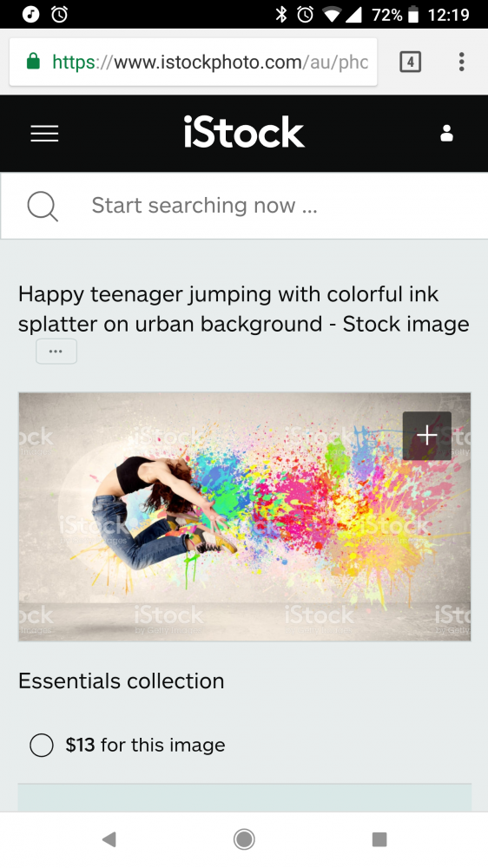Tap the battery 72% indicator
This screenshot has height=868, width=488.
pos(395,15)
